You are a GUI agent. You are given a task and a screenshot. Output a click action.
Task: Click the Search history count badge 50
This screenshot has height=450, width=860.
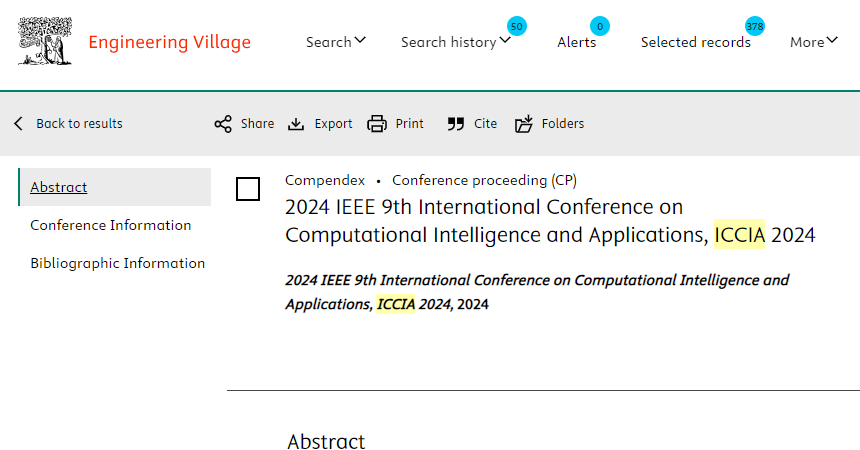coord(517,26)
